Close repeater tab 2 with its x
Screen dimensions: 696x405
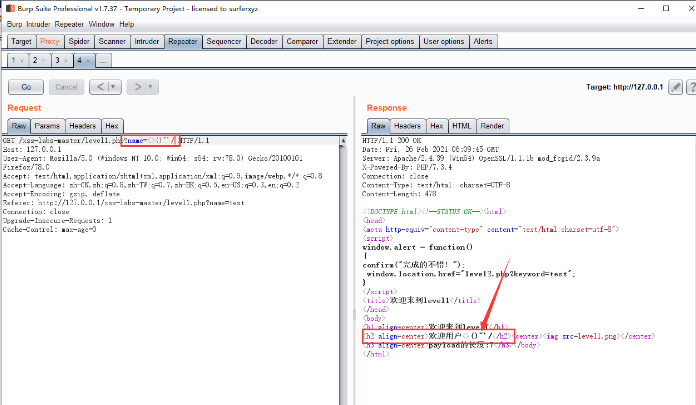point(44,61)
